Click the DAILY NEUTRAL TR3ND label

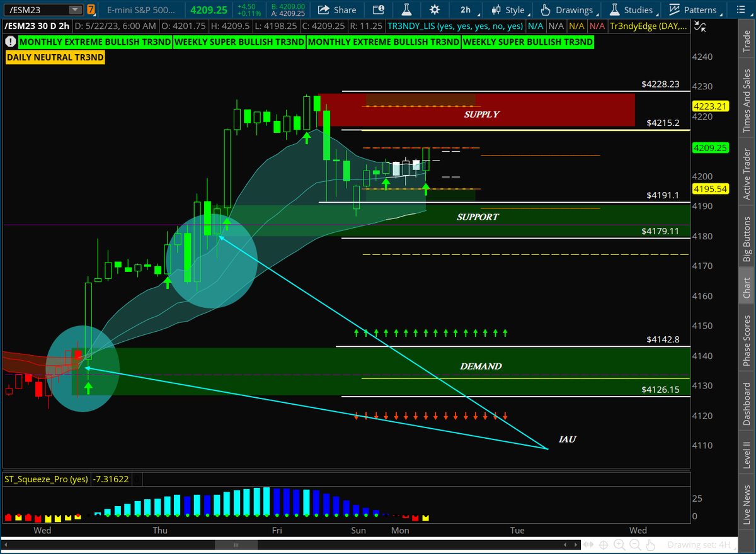55,57
